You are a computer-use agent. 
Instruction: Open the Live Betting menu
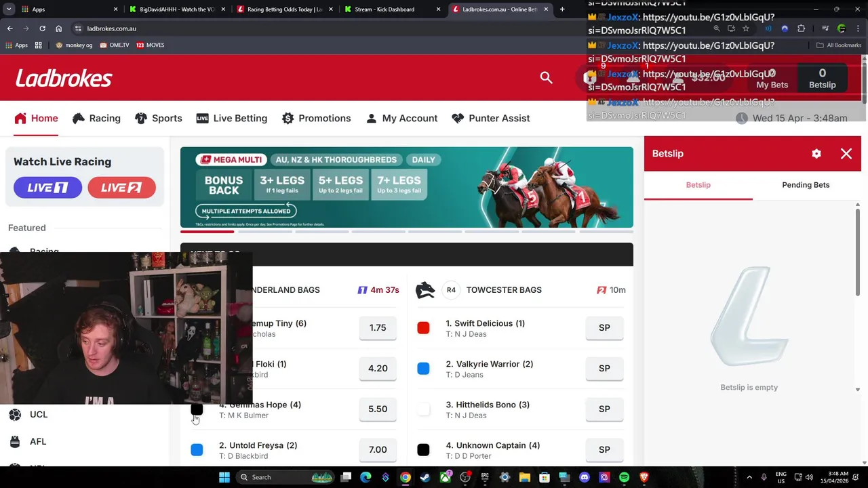(x=232, y=118)
